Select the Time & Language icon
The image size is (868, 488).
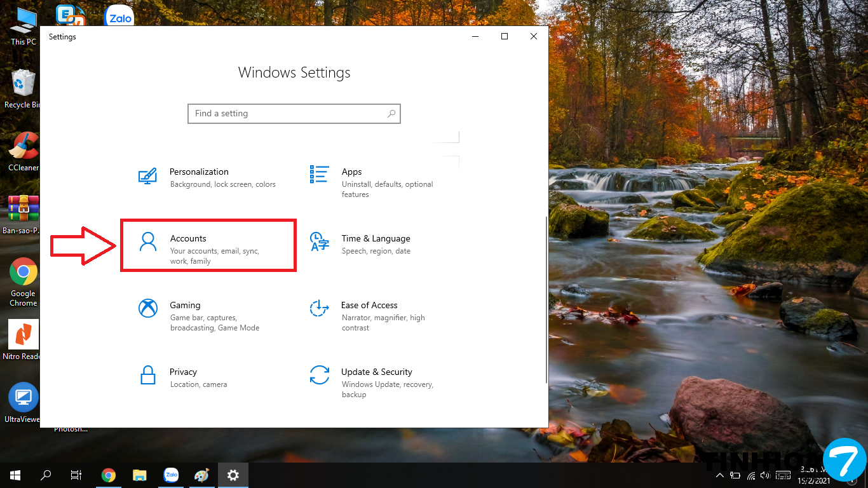tap(319, 242)
